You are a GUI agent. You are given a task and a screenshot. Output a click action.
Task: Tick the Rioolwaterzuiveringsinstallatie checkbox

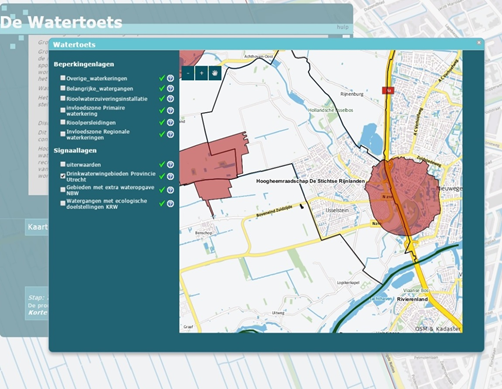point(63,98)
